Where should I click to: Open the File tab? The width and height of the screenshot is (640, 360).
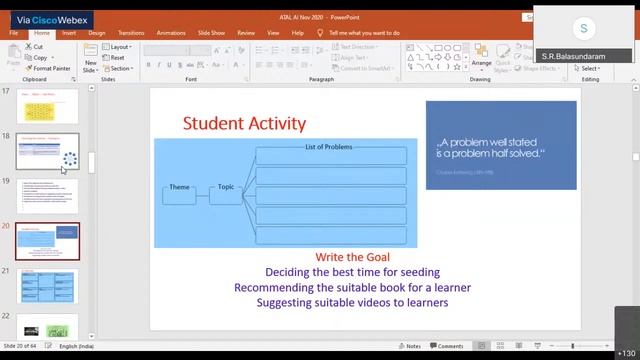pyautogui.click(x=13, y=33)
